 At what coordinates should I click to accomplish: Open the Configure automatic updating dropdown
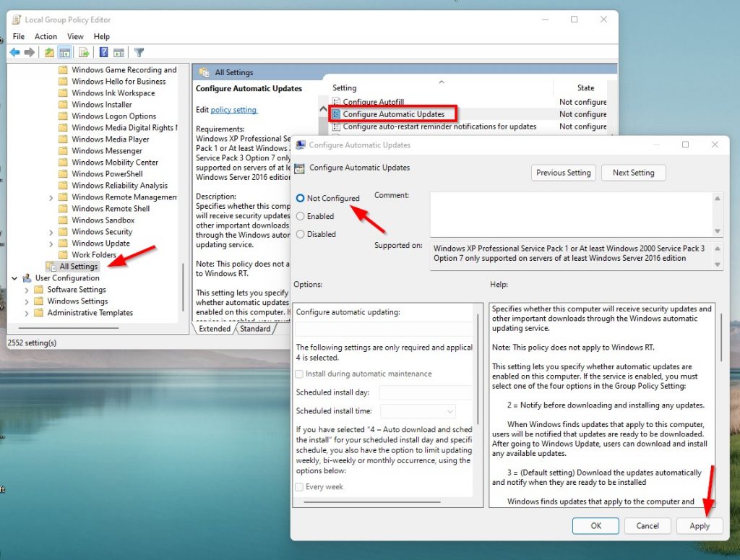coord(384,329)
